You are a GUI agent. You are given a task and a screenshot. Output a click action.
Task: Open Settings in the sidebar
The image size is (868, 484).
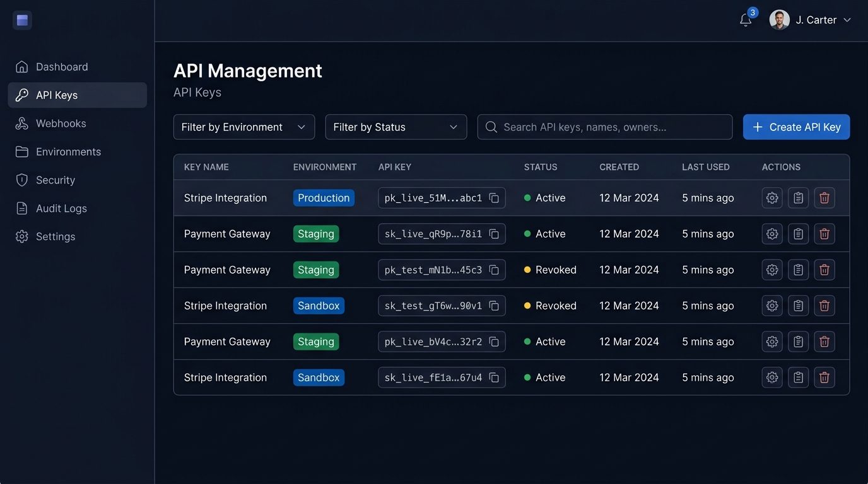click(x=78, y=237)
